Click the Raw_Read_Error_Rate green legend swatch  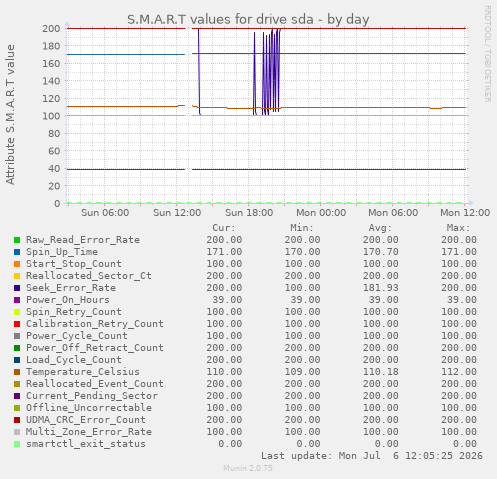click(x=17, y=240)
